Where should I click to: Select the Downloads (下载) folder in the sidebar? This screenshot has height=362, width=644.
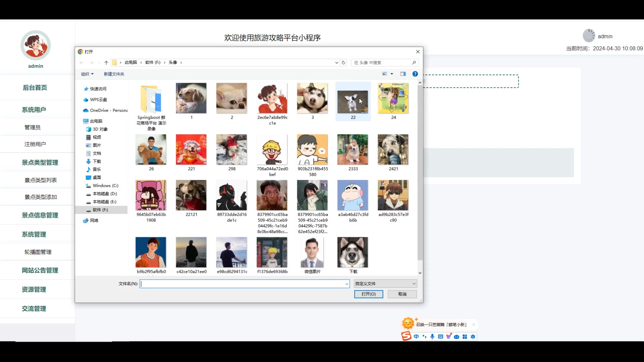pyautogui.click(x=97, y=161)
